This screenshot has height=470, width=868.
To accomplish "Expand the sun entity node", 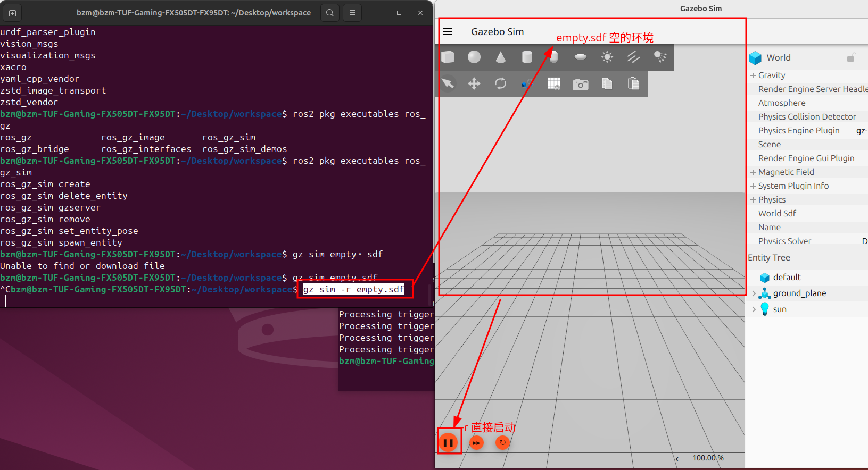I will click(754, 309).
